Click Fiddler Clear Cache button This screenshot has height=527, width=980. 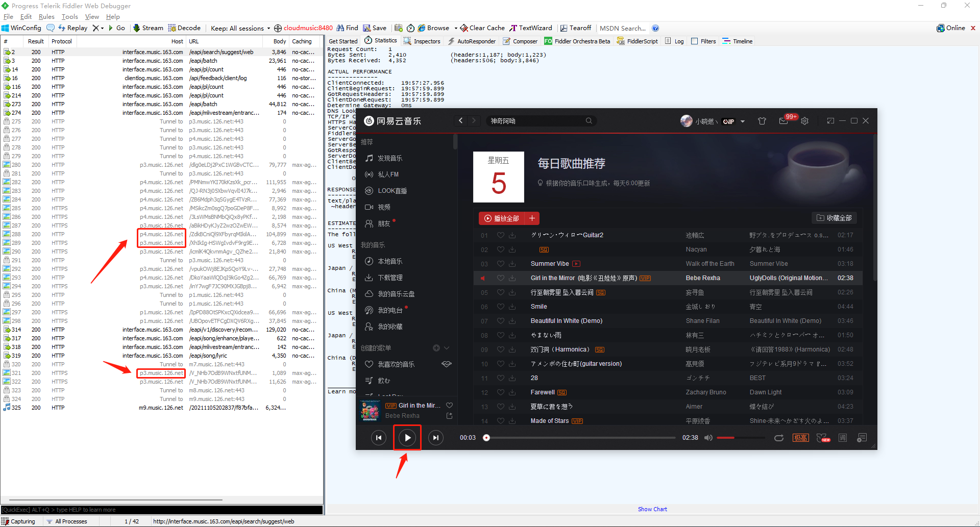(x=482, y=28)
